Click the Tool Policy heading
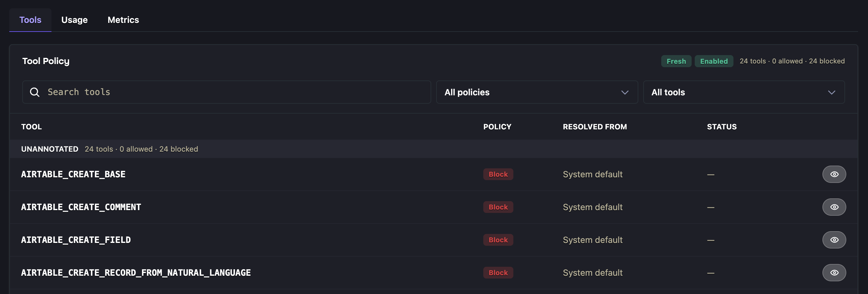 coord(46,61)
